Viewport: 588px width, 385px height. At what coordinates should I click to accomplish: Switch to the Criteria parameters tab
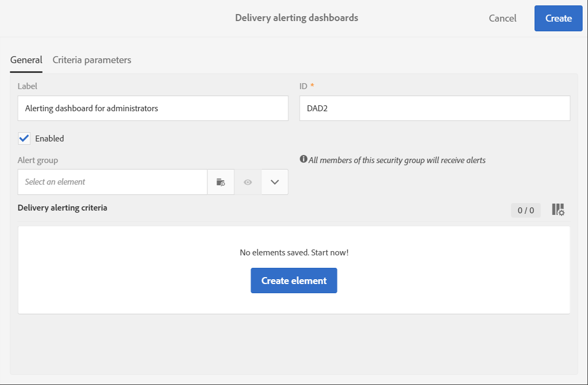point(92,60)
